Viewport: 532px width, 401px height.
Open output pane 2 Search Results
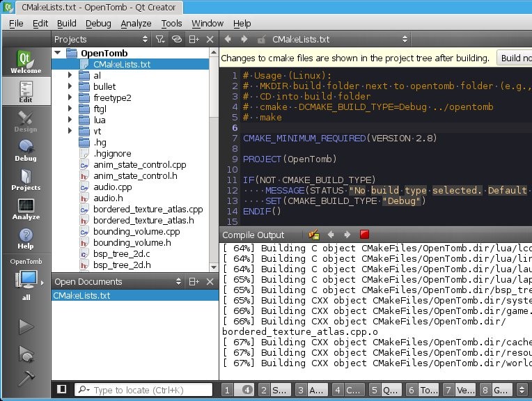coord(274,390)
